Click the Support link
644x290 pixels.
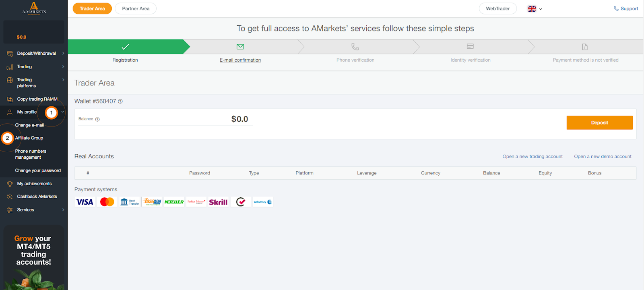[626, 8]
